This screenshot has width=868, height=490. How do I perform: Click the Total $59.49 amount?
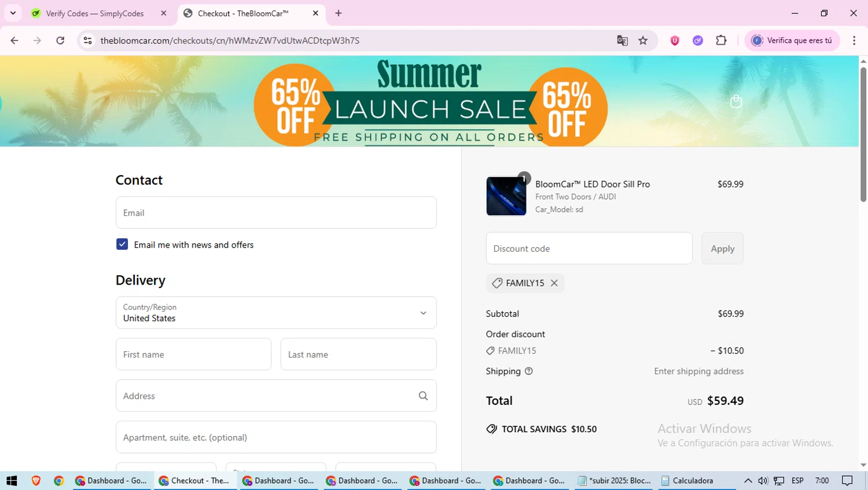(x=725, y=400)
